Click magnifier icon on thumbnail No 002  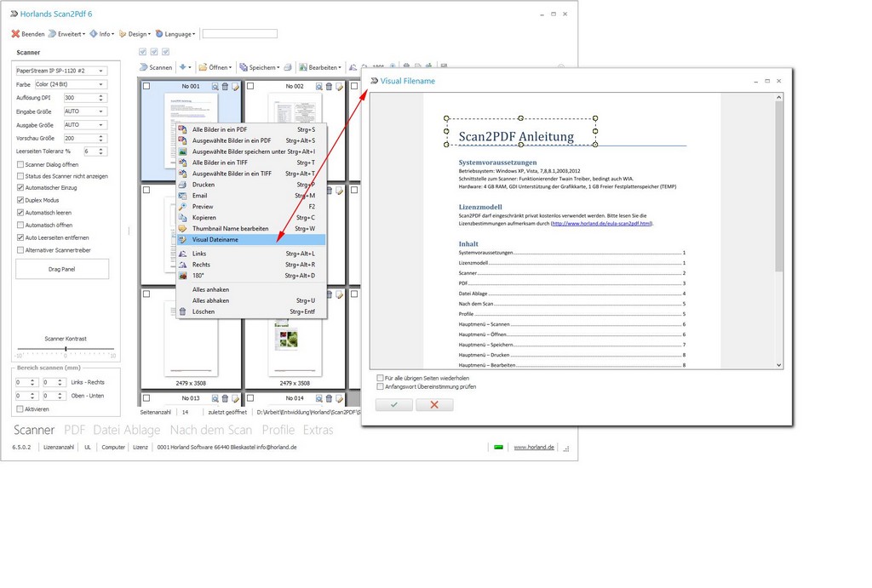tap(318, 86)
